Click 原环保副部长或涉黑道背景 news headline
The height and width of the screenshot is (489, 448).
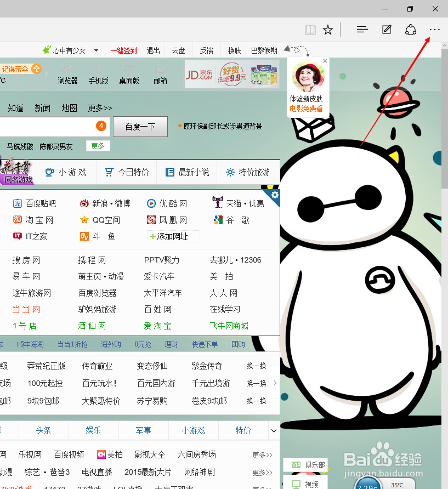(223, 126)
